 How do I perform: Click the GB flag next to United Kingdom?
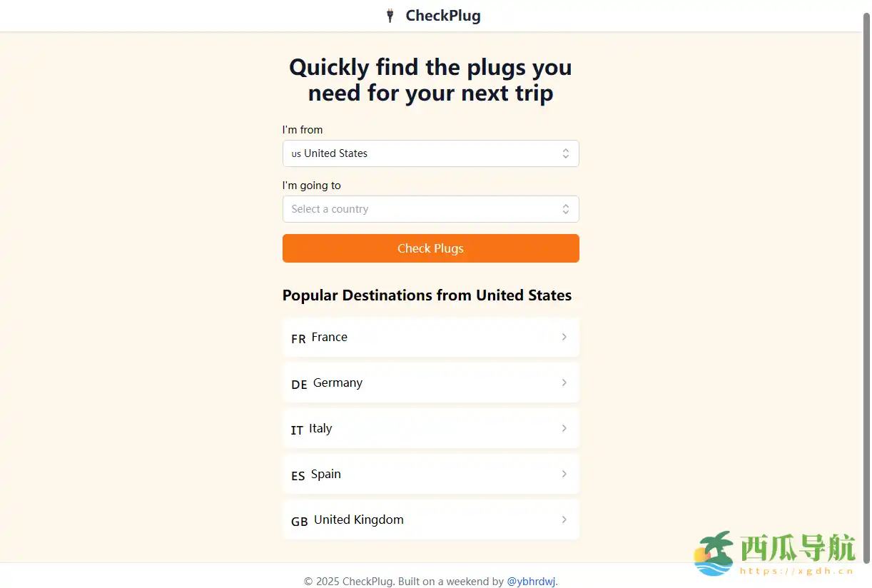298,522
